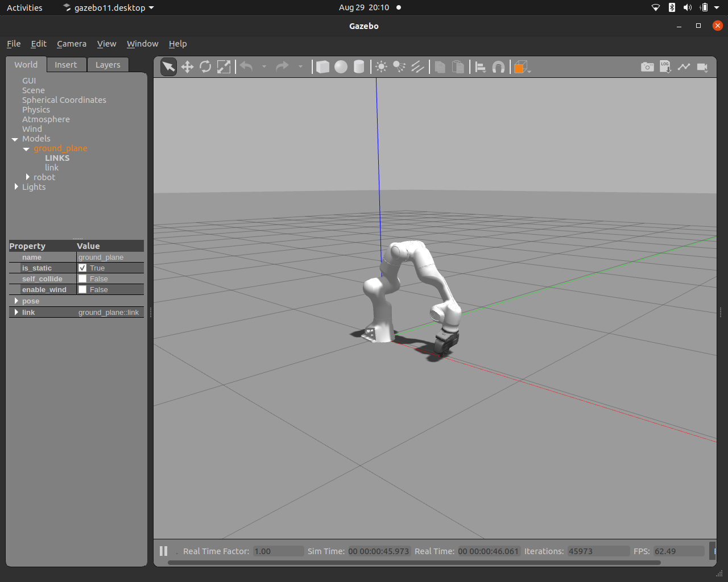Insert a box shape
Image resolution: width=728 pixels, height=582 pixels.
(x=322, y=67)
